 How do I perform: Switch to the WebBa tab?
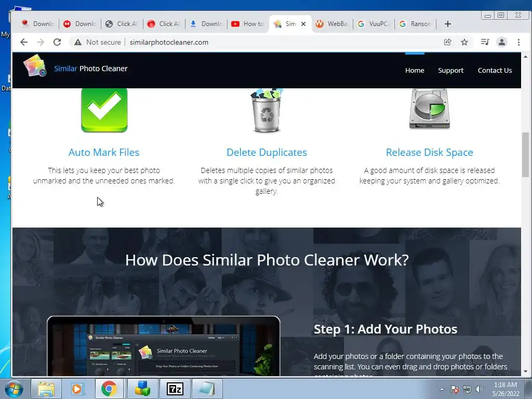click(x=332, y=24)
